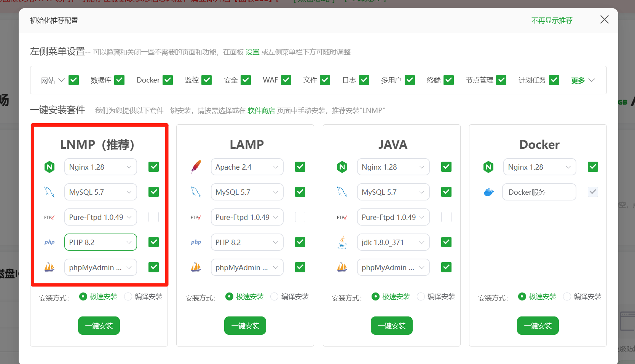Click the Docker服务 field

coord(539,192)
